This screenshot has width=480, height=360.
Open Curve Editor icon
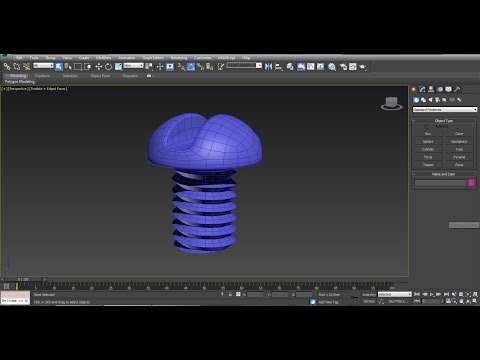coord(311,67)
